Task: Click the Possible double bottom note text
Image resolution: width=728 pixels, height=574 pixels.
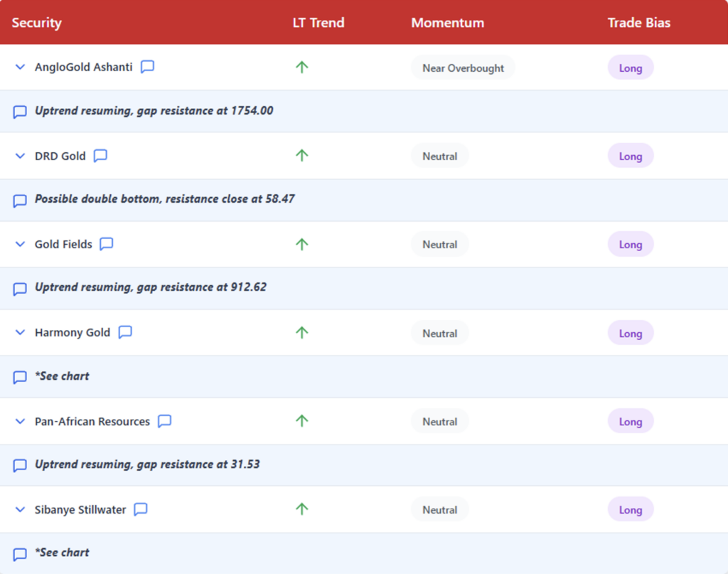Action: click(x=164, y=199)
